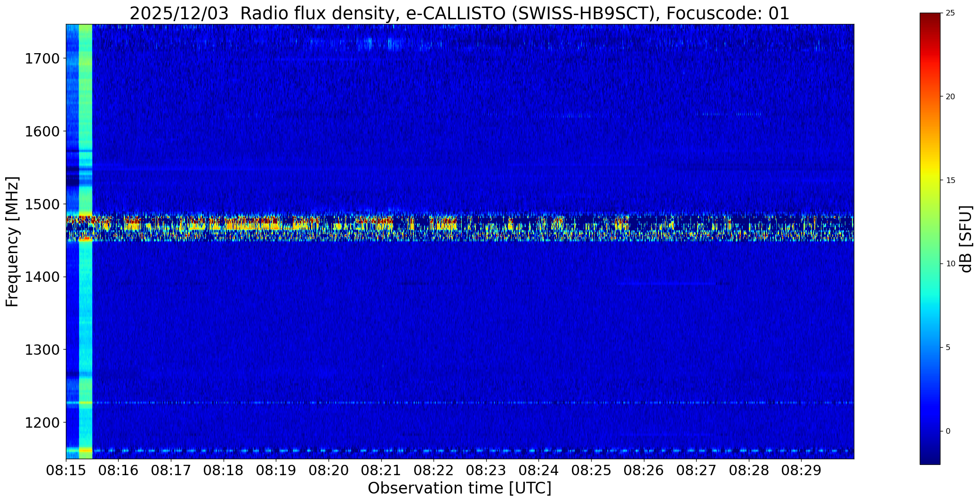Click the 1200 frequency tick label
The image size is (980, 502).
click(x=42, y=422)
